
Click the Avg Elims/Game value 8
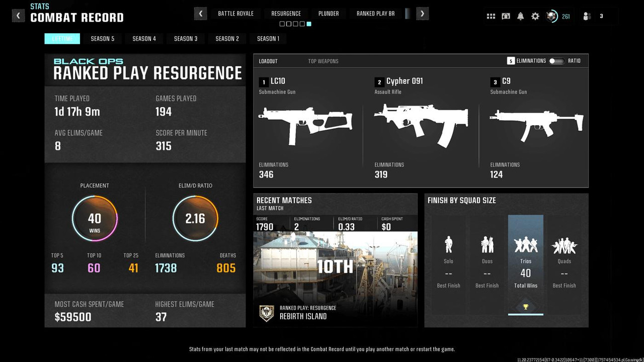(58, 146)
